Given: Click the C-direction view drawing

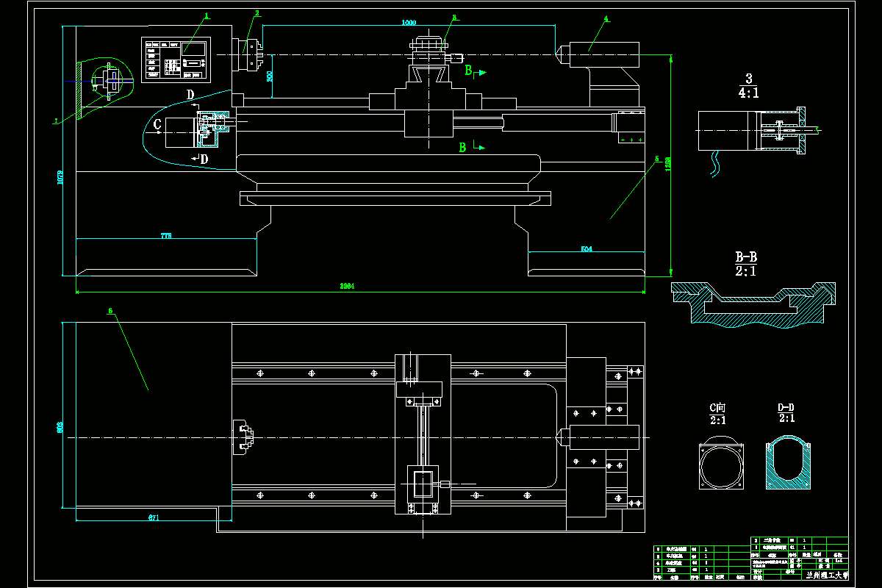Looking at the screenshot, I should point(721,462).
